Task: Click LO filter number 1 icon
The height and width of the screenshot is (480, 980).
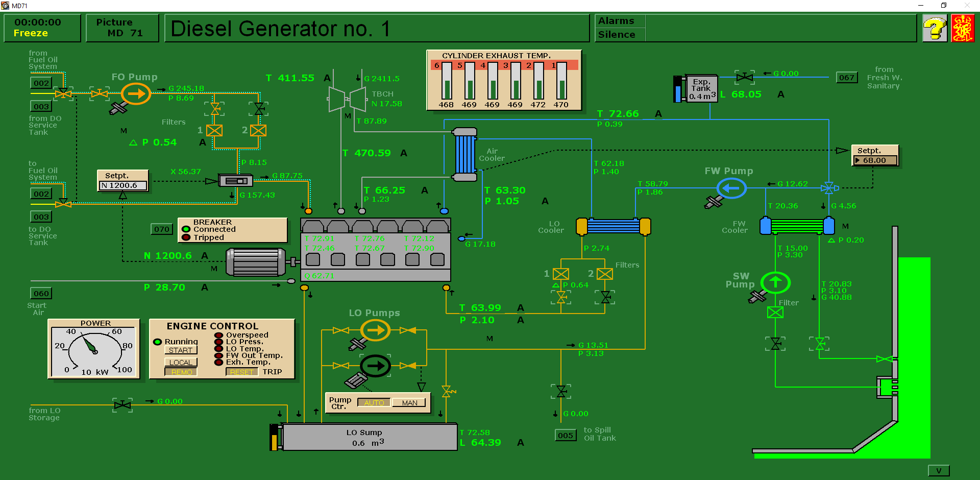Action: point(561,274)
